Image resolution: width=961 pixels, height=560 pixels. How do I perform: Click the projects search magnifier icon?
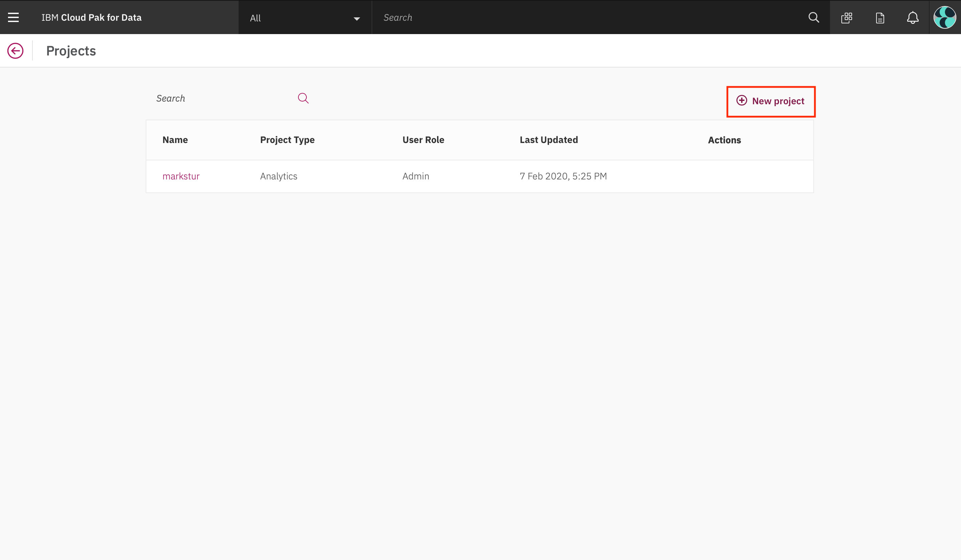click(x=303, y=98)
